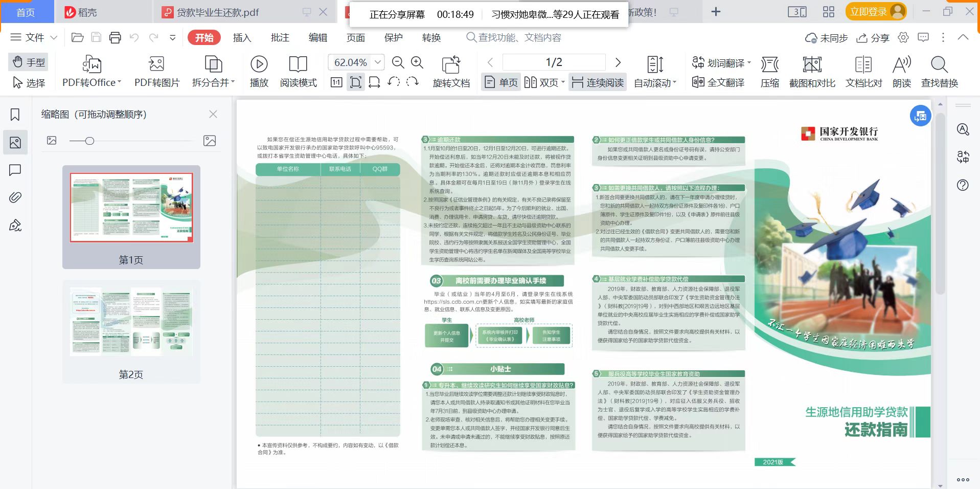Screen dimensions: 980x489
Task: Open attachments side panel
Action: tap(15, 197)
